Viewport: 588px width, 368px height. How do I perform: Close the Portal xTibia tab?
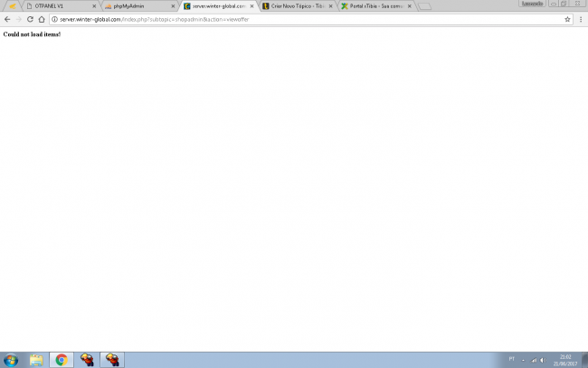[x=410, y=6]
